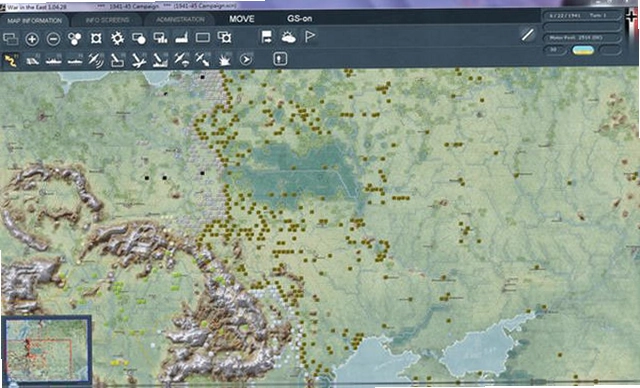Viewport: 640px width, 388px height.
Task: Show weather with the sun and cloud icon
Action: click(288, 37)
